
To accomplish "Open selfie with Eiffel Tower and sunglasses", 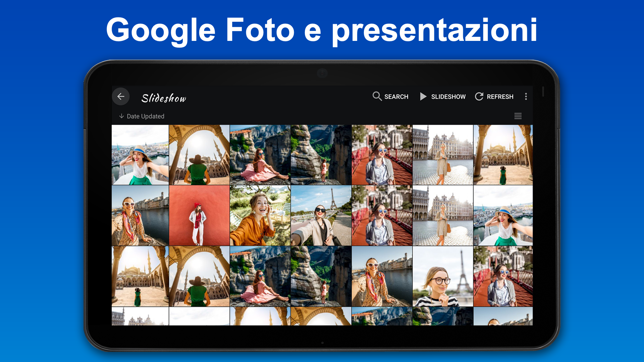I will (321, 216).
